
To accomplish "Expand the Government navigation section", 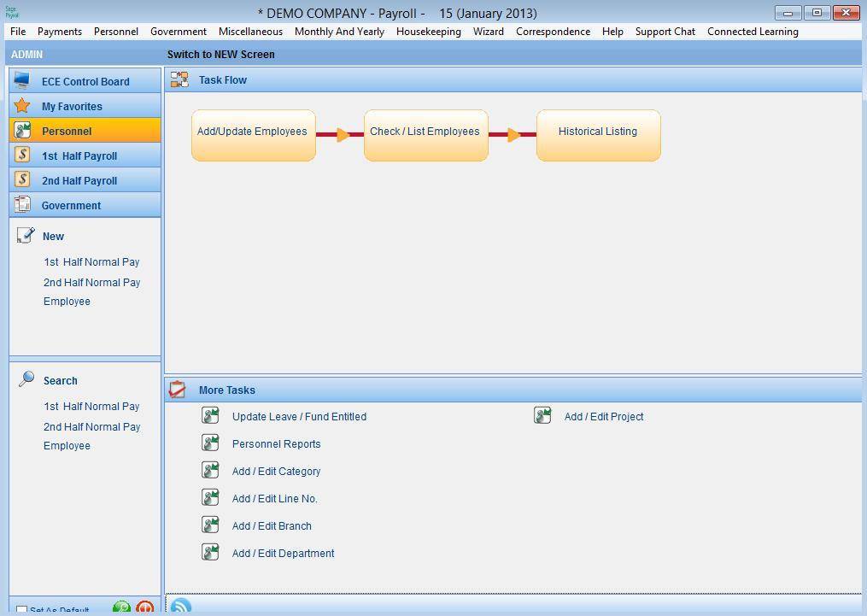I will pyautogui.click(x=71, y=205).
